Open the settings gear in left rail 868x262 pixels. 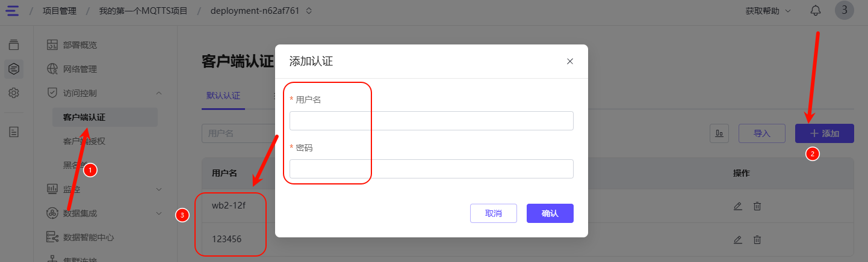(x=14, y=93)
